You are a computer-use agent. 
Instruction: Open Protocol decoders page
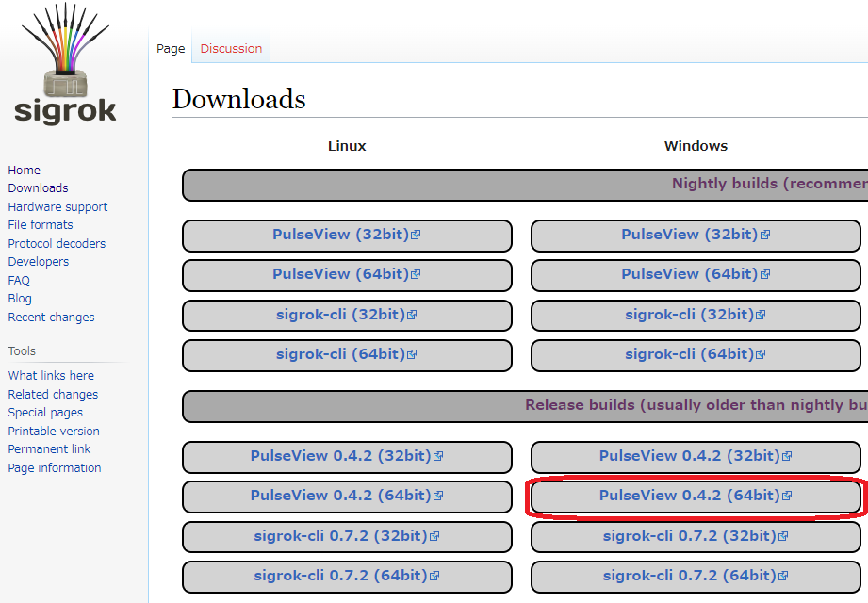[57, 243]
